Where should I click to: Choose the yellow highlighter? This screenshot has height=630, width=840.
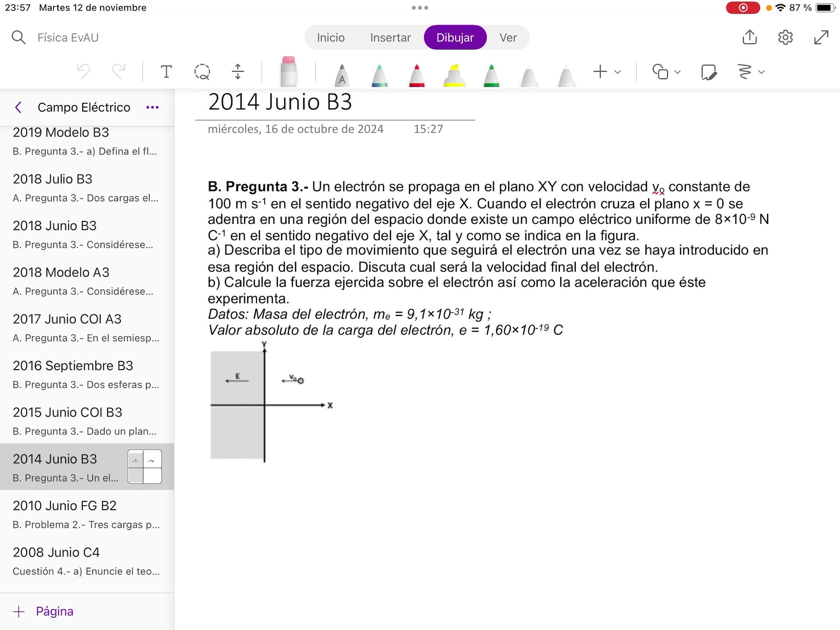(454, 75)
